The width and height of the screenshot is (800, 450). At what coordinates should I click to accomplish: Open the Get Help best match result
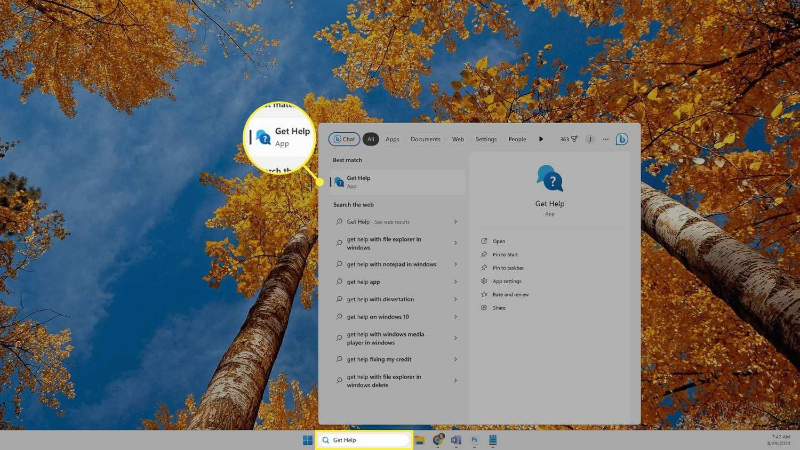tap(397, 182)
